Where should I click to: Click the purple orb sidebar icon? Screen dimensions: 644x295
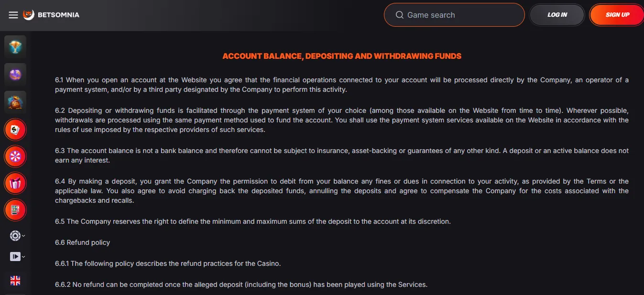(x=15, y=74)
